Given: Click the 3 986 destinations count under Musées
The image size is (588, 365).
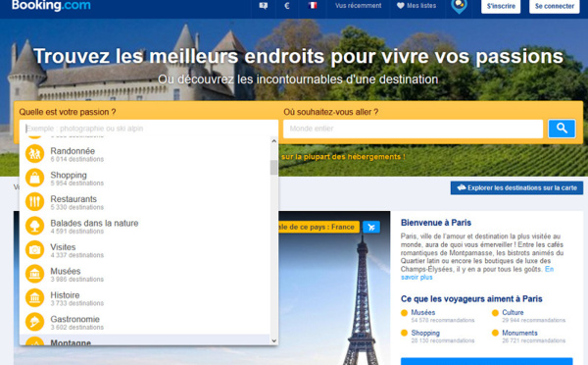Looking at the screenshot, I should click(x=76, y=280).
